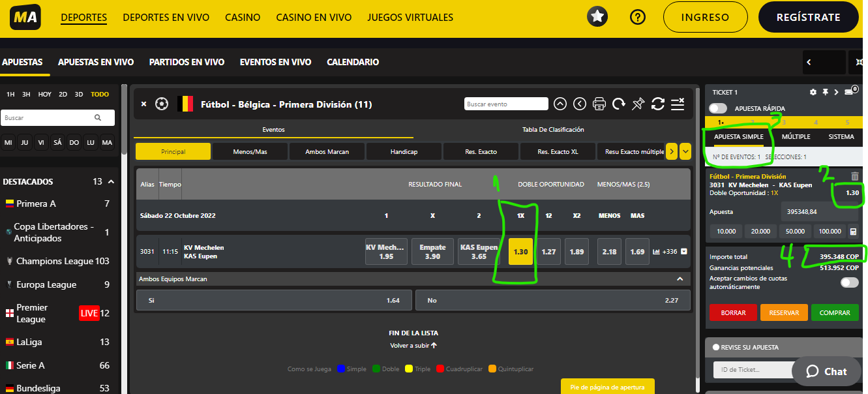Select the 1H time filter

click(10, 95)
